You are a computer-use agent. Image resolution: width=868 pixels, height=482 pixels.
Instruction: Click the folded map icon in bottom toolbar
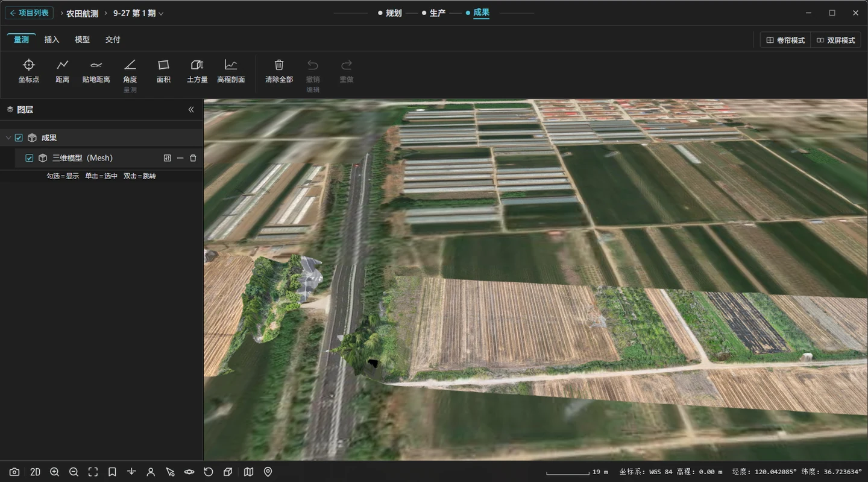pos(248,472)
